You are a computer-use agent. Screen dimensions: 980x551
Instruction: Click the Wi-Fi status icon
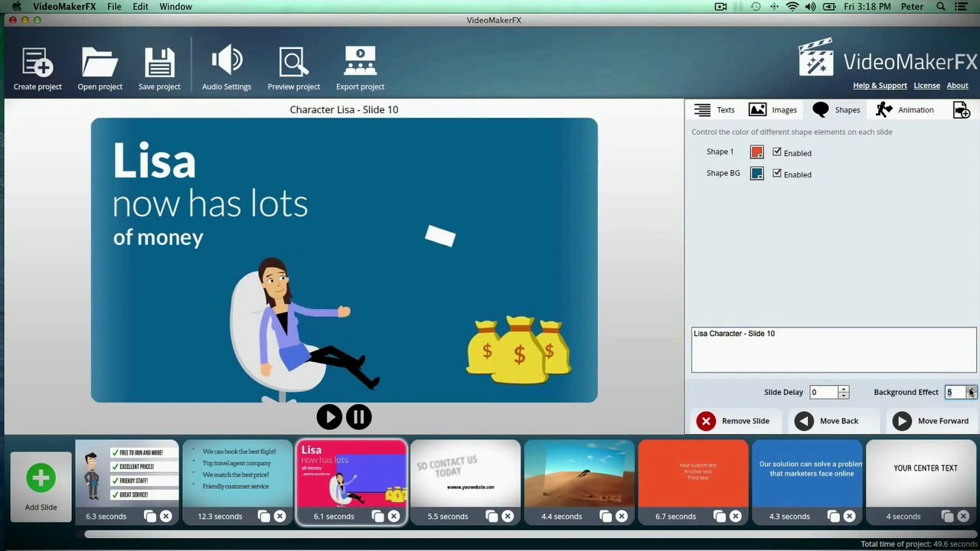792,7
